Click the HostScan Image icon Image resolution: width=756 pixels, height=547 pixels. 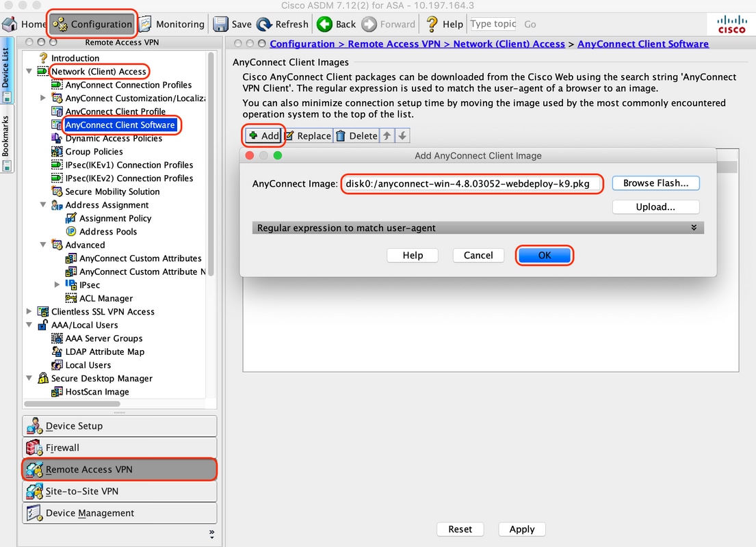[x=56, y=392]
